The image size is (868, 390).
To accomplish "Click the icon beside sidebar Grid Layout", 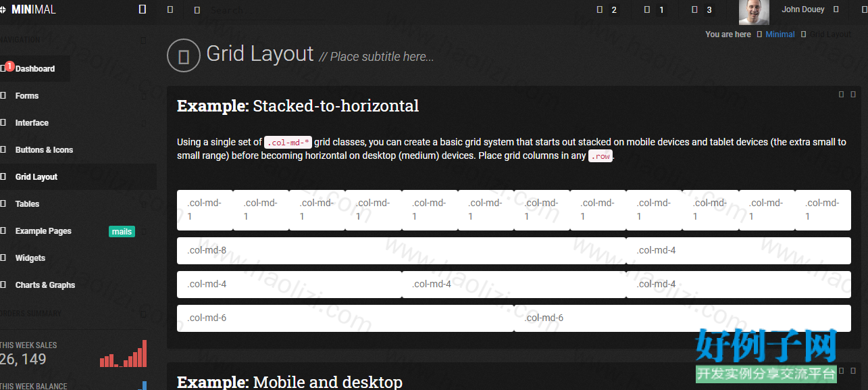I will [3, 176].
